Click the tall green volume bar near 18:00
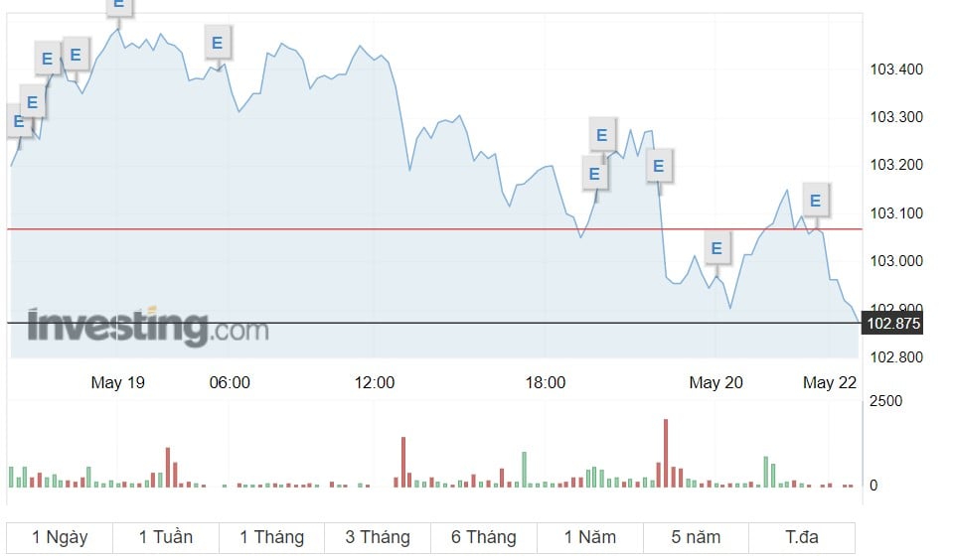953x560 pixels. coord(524,470)
